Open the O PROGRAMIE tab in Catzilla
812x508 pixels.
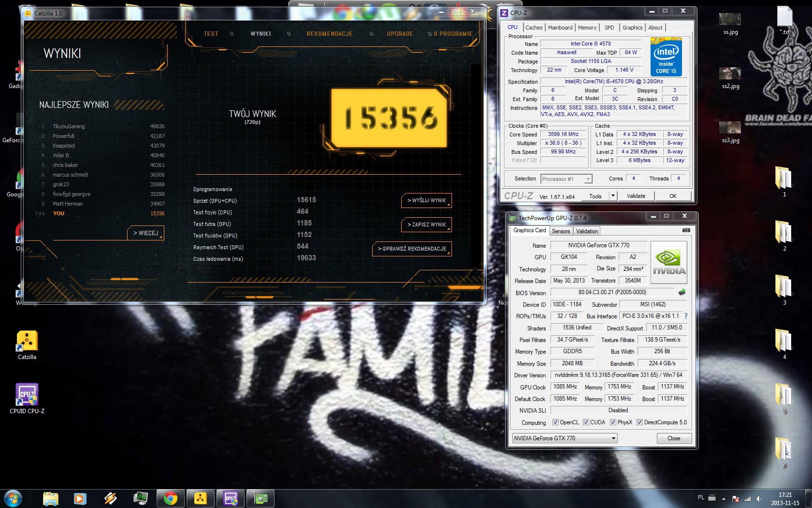(x=453, y=34)
